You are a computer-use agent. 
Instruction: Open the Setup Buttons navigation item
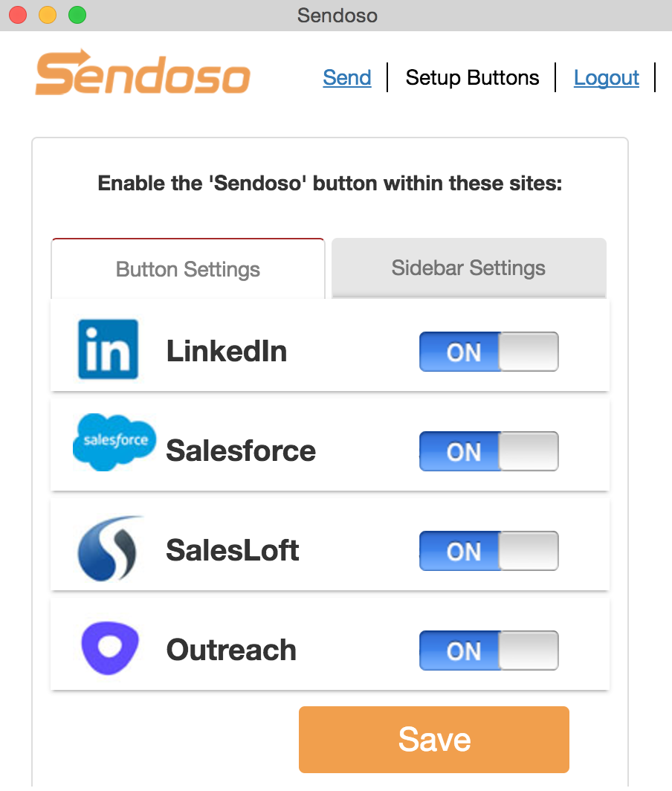click(472, 78)
